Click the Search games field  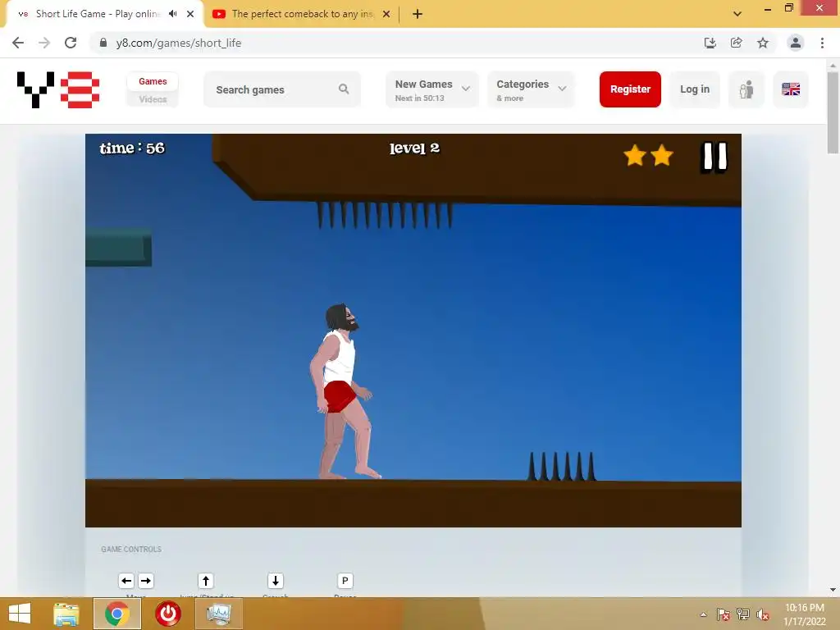(282, 89)
